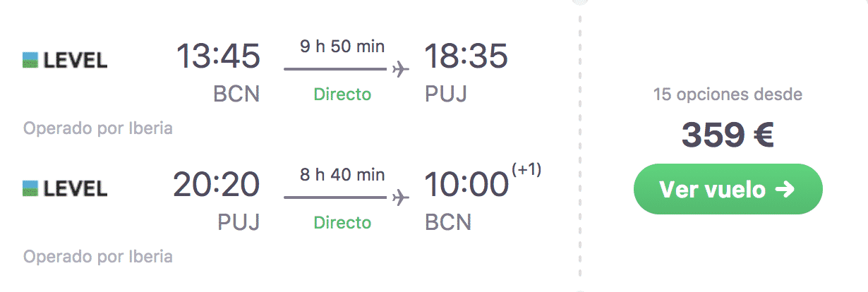Click the airplane icon on the outbound flight line

tap(400, 70)
